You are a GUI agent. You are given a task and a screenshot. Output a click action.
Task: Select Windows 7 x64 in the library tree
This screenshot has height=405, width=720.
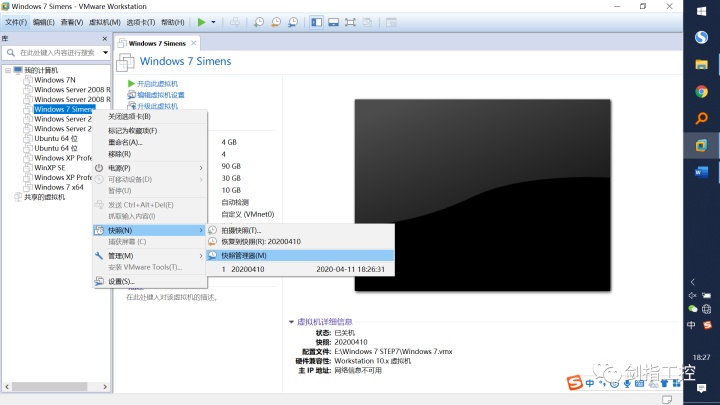point(59,187)
